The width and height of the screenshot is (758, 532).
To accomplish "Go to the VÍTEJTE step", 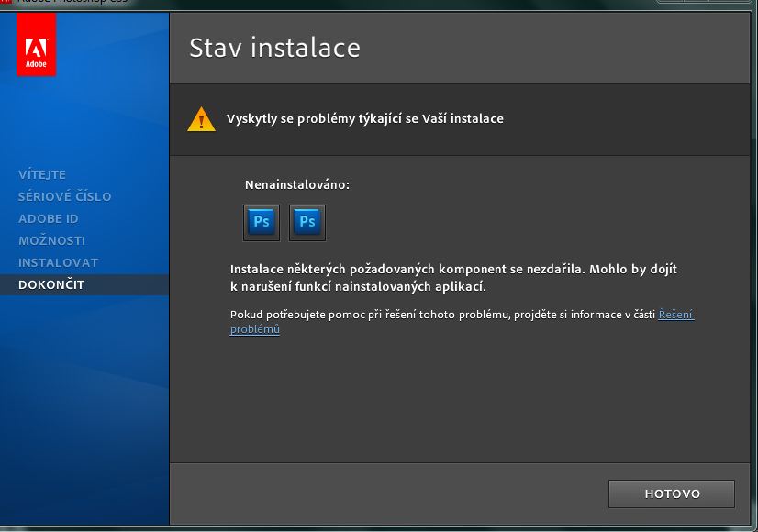I will click(x=42, y=174).
